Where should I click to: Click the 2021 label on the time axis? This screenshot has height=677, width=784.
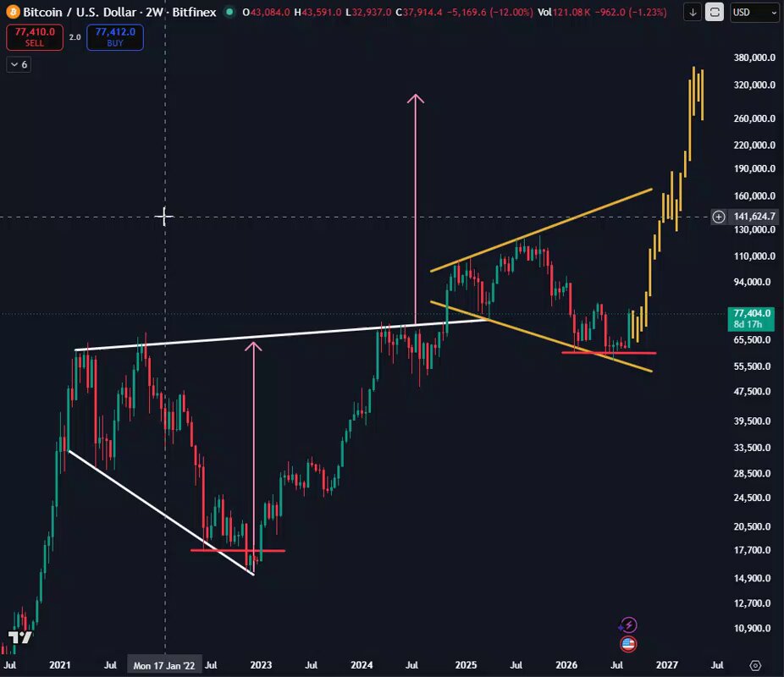60,665
